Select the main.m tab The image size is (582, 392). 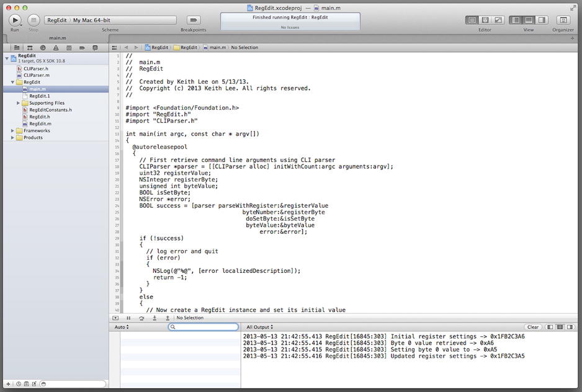(58, 38)
